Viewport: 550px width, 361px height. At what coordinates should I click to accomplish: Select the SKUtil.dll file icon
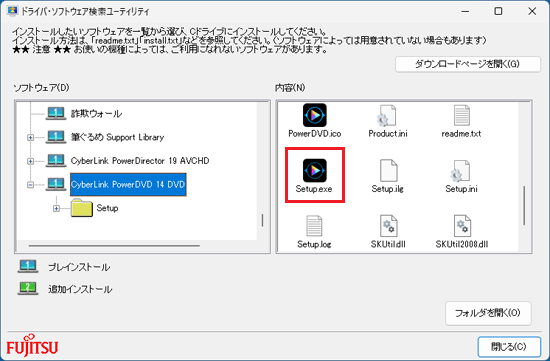(388, 226)
